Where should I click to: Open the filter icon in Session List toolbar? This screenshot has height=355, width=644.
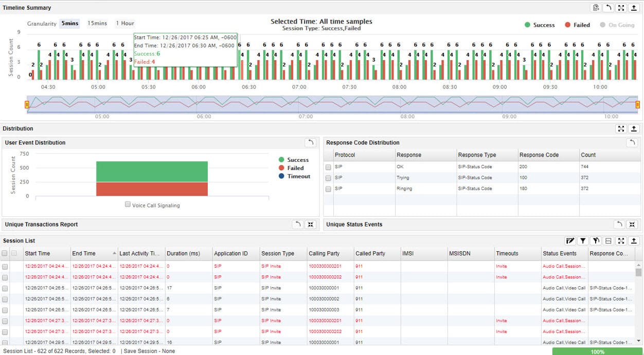[584, 241]
